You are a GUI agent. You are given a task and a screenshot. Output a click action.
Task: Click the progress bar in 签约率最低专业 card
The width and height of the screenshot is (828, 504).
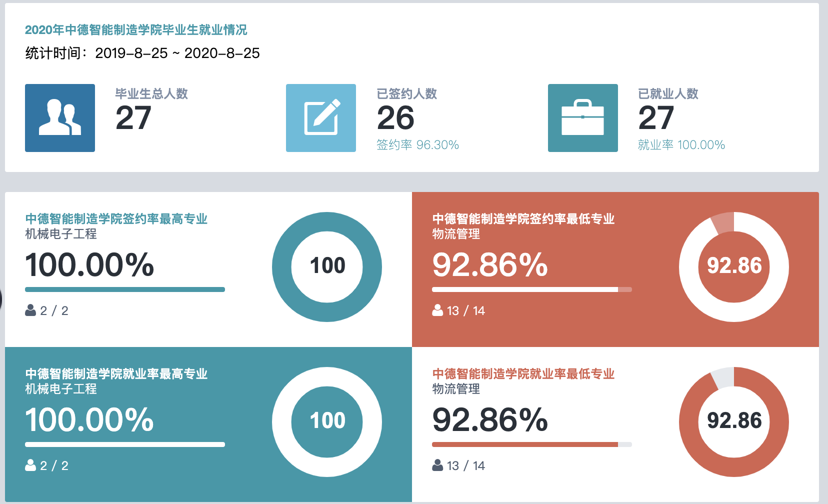click(x=532, y=289)
